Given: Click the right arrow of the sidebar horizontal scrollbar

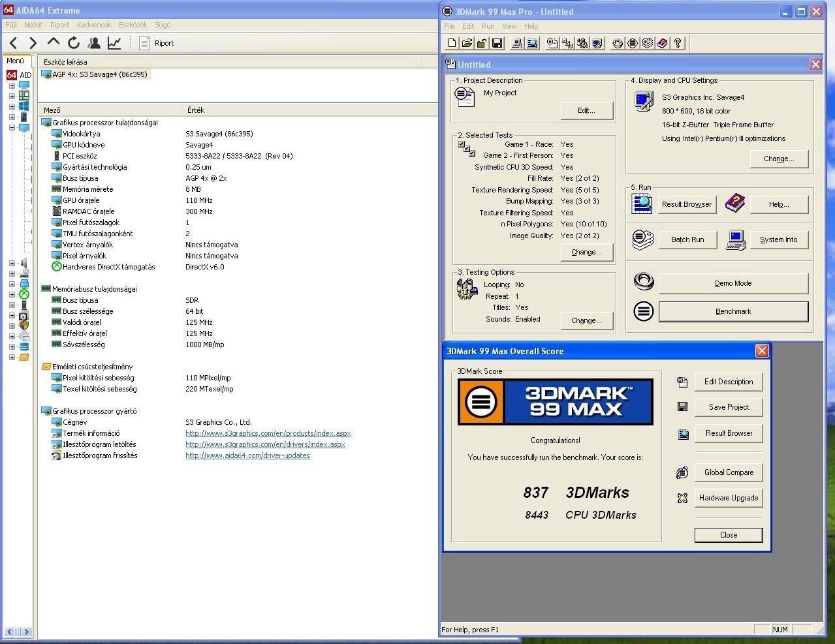Looking at the screenshot, I should click(x=25, y=632).
